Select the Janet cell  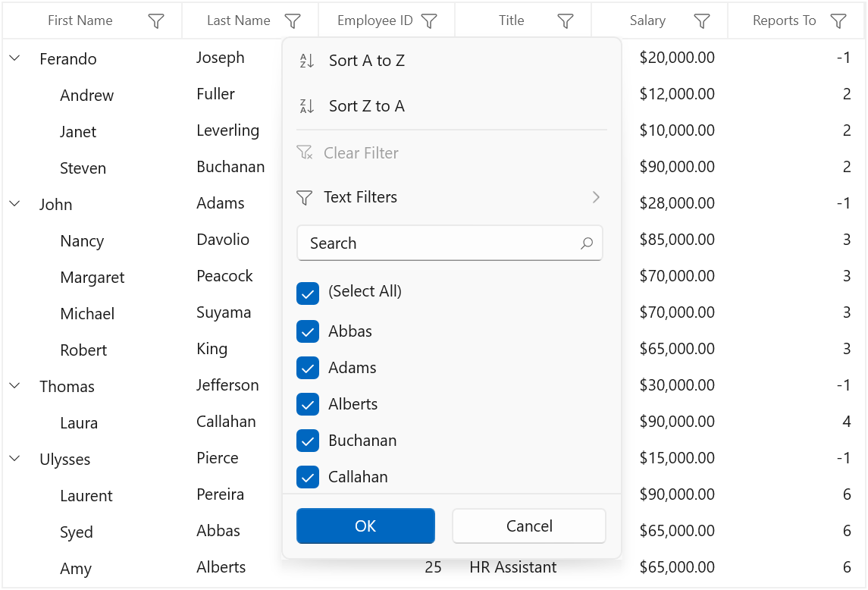tap(78, 132)
